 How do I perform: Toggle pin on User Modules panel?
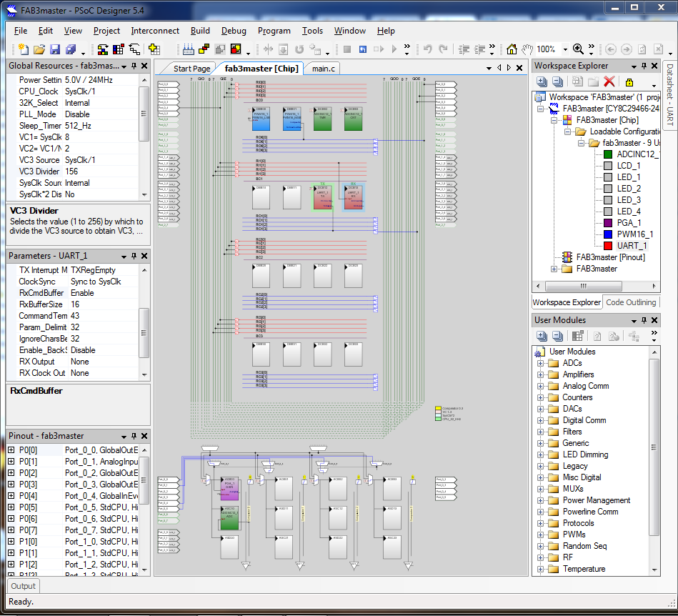(644, 320)
